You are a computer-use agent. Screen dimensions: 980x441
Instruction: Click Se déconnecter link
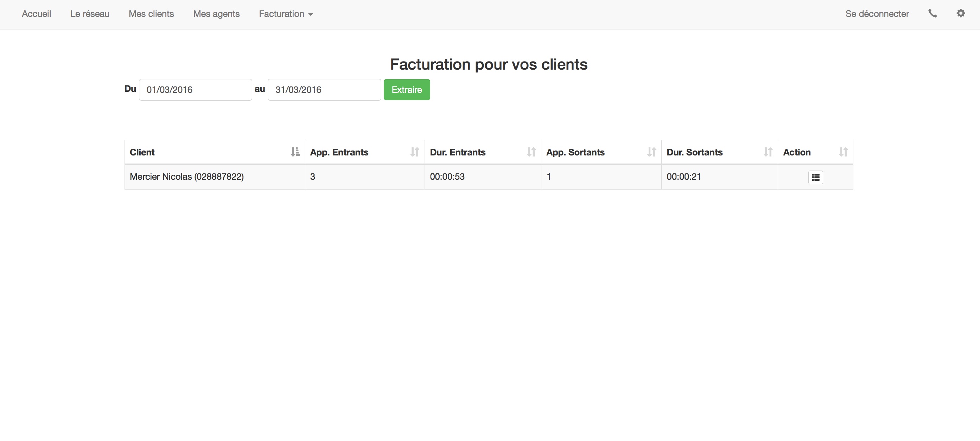tap(877, 14)
